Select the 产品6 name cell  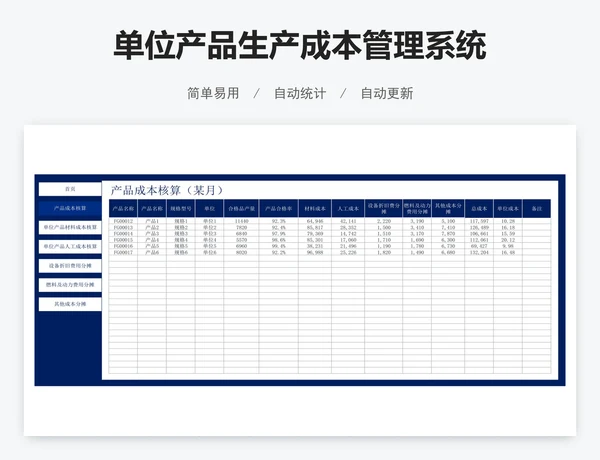(152, 253)
